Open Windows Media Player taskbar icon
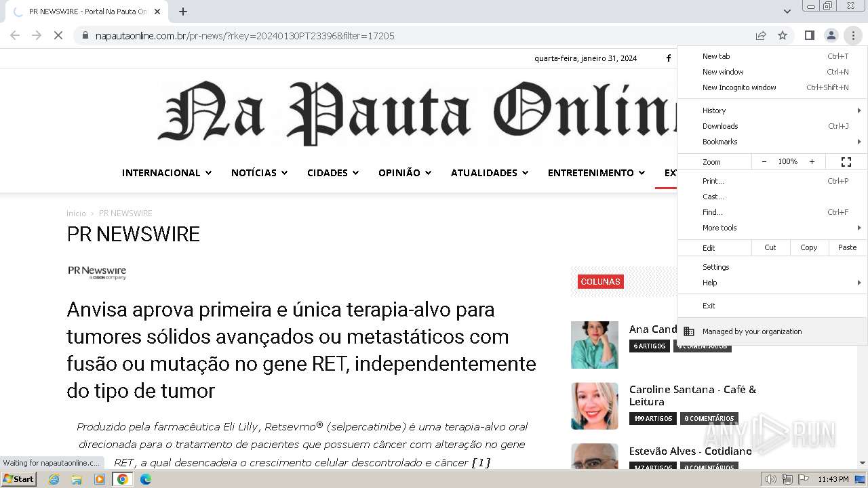Screen dimensions: 868x488 point(100,479)
